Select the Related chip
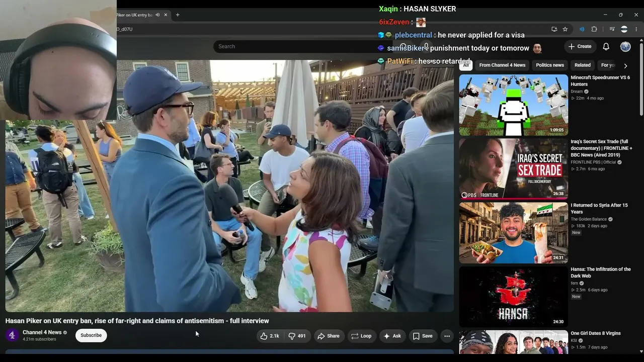644x362 pixels. 583,65
